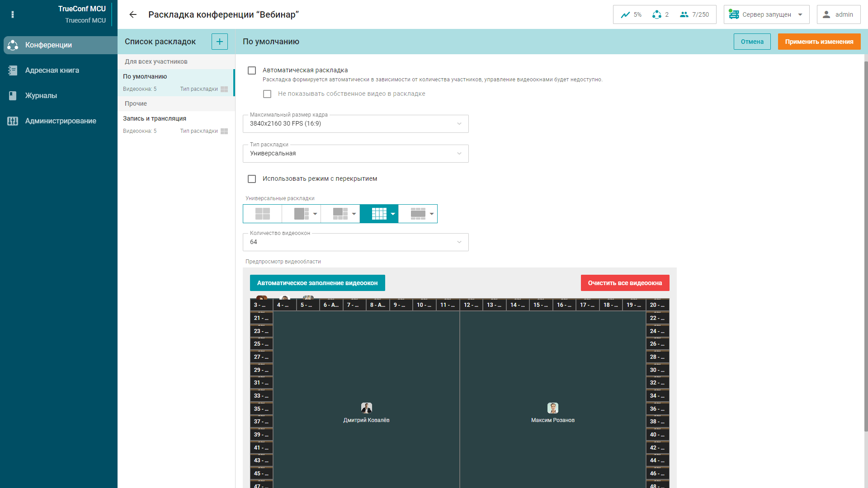
Task: Enable the Автоматическая раскладка checkbox
Action: (252, 70)
